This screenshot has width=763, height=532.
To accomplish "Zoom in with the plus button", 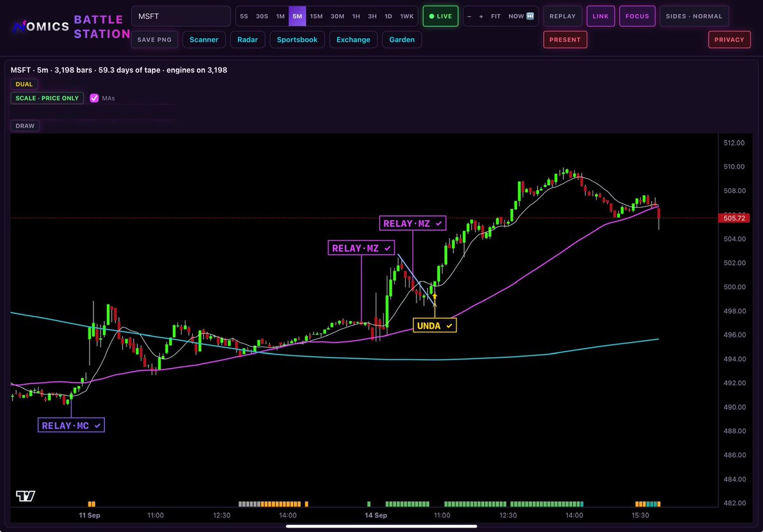I will point(481,17).
